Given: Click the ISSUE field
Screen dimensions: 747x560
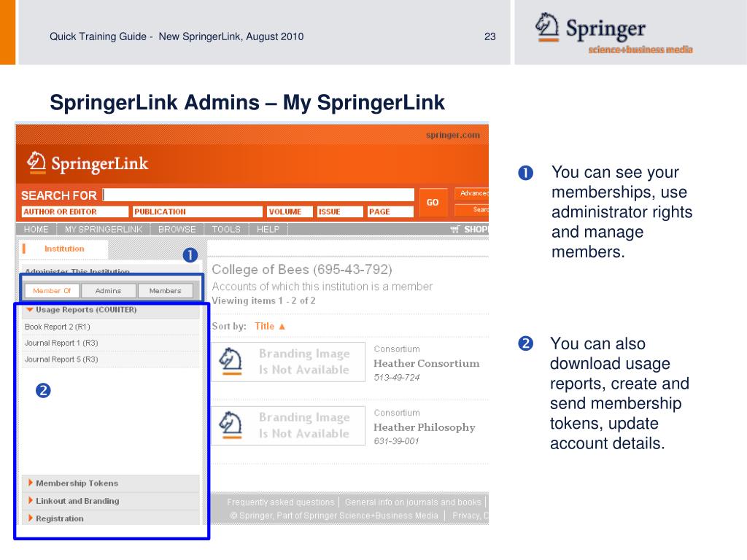Looking at the screenshot, I should [340, 212].
